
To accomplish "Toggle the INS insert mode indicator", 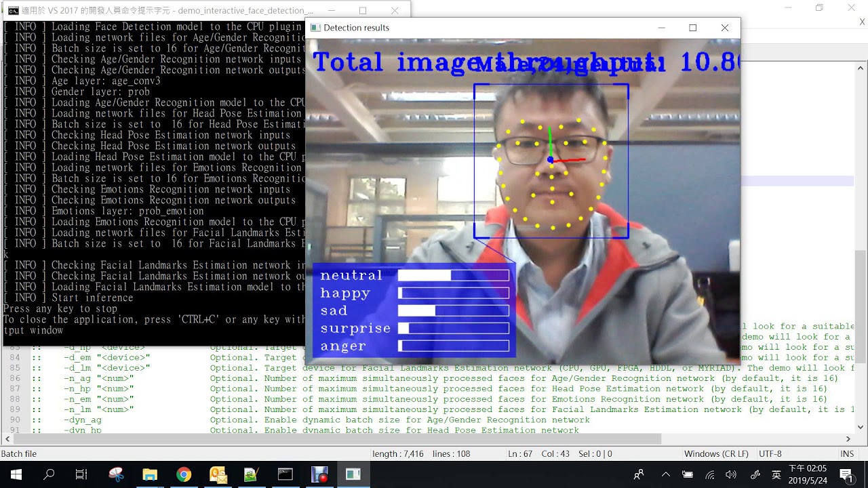I will (847, 453).
